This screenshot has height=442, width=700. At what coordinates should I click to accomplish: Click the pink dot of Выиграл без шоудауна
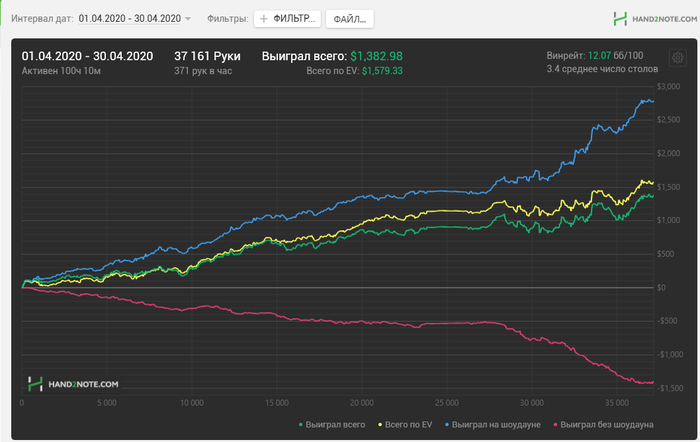555,425
